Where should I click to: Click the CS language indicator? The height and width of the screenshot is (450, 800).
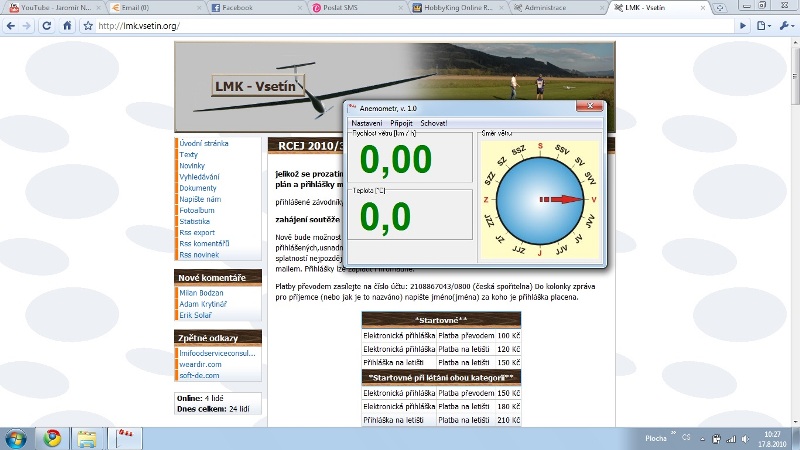(686, 438)
